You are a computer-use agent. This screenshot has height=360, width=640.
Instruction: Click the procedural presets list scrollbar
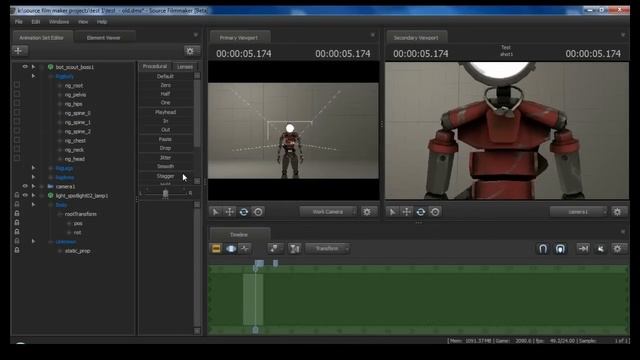[x=197, y=112]
